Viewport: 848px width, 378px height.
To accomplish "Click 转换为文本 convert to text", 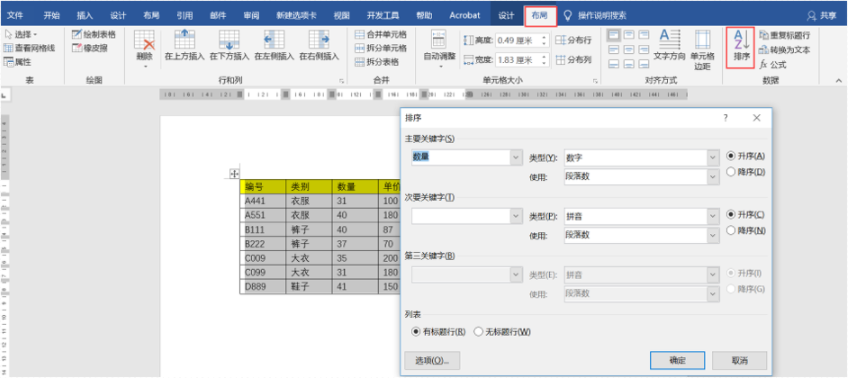I will [784, 50].
